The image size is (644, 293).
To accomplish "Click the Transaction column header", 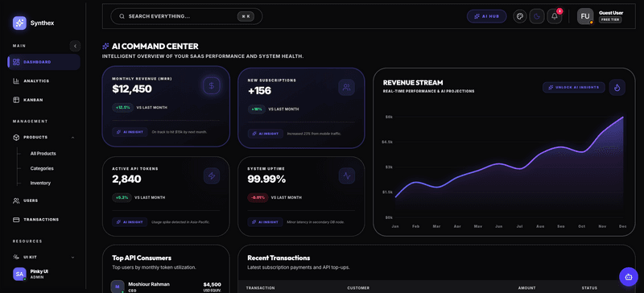I will click(260, 288).
